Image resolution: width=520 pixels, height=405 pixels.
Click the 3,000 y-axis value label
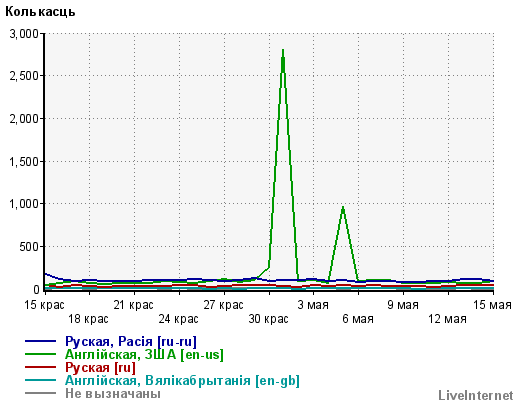tap(24, 34)
